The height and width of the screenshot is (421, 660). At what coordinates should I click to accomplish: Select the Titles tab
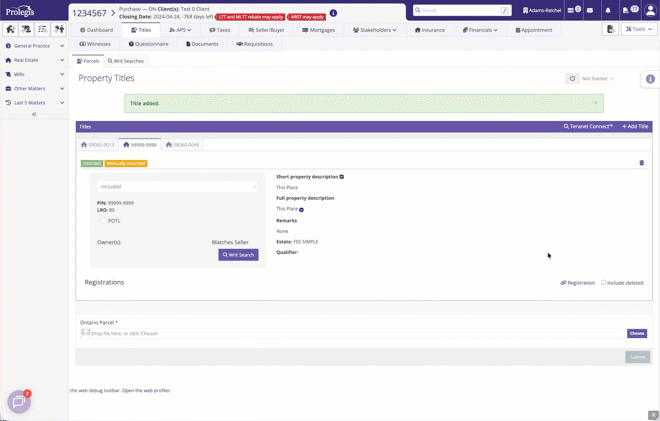[141, 30]
